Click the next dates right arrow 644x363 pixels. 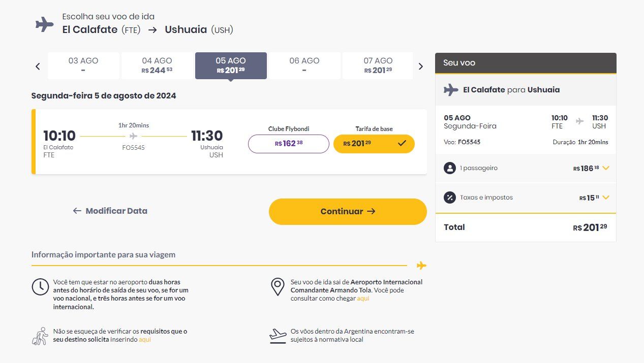420,66
